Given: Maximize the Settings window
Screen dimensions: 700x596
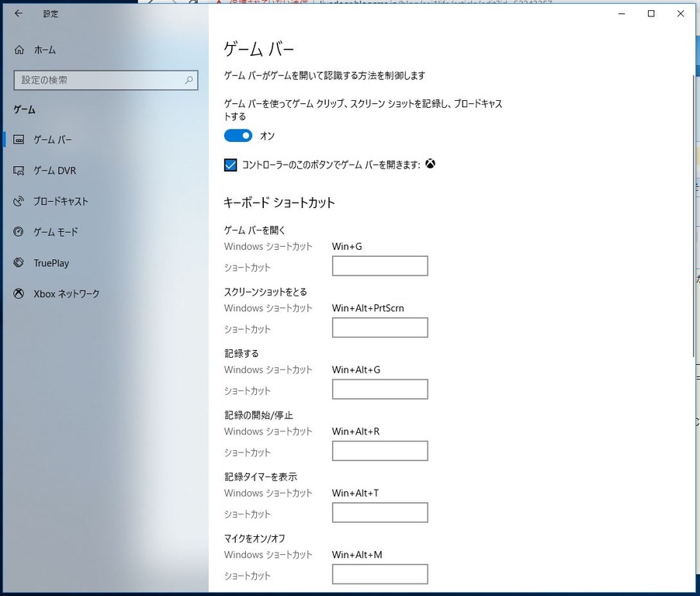Looking at the screenshot, I should click(x=651, y=13).
